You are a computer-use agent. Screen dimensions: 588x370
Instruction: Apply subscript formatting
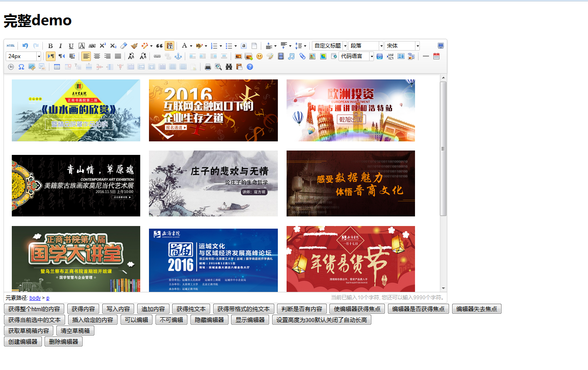tap(113, 46)
